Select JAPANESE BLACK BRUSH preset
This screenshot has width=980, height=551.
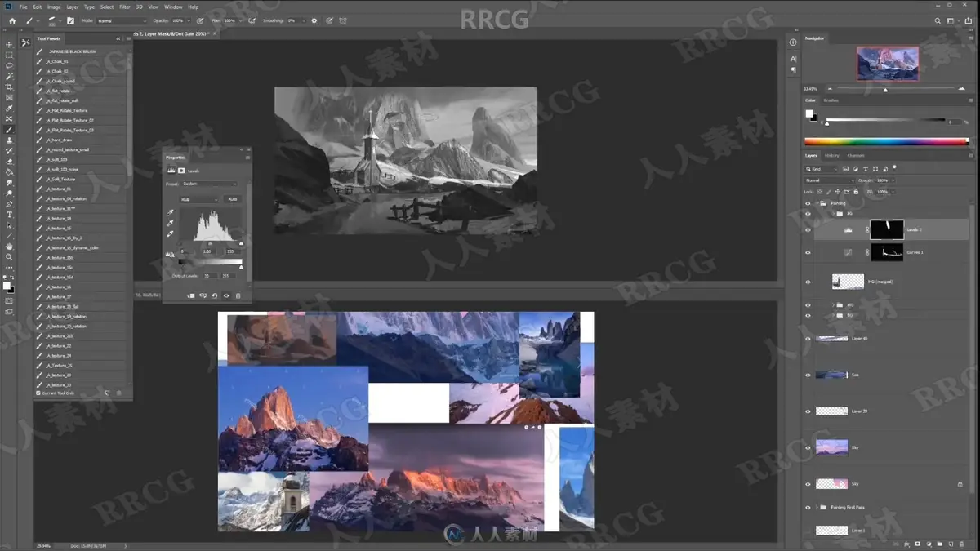81,51
